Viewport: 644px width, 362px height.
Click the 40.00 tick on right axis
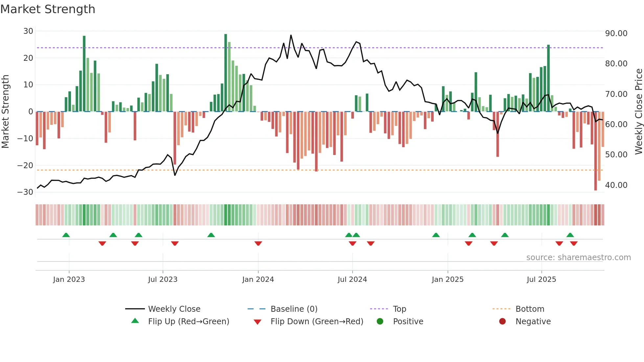616,185
